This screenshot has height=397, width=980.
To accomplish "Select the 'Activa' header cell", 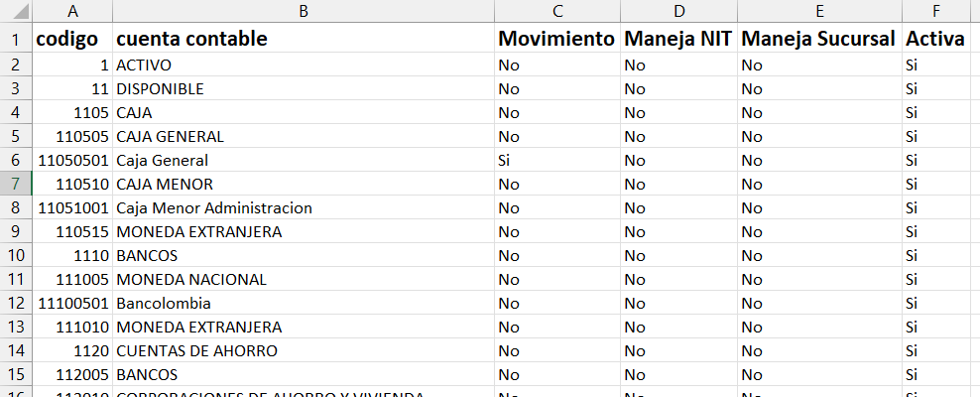I will click(x=935, y=40).
